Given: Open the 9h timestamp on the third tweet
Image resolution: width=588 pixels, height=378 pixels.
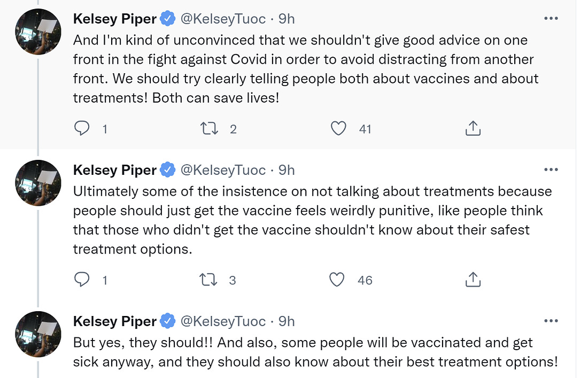Looking at the screenshot, I should tap(287, 321).
